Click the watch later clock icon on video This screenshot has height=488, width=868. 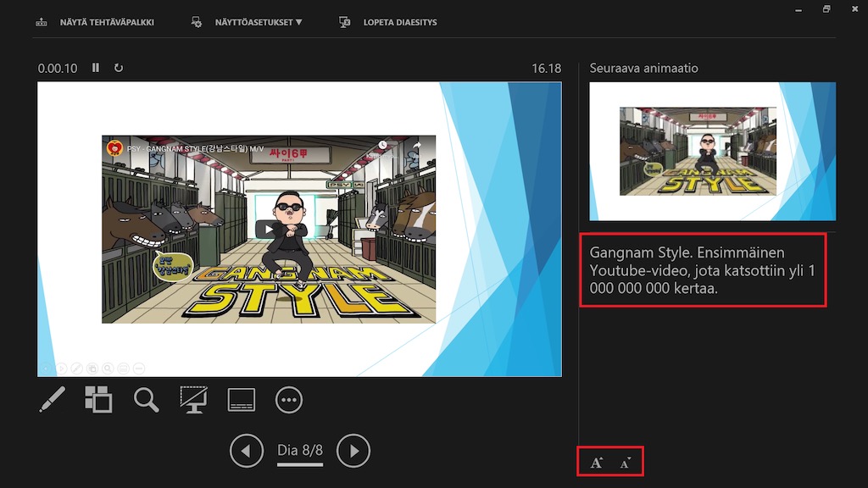pos(382,145)
